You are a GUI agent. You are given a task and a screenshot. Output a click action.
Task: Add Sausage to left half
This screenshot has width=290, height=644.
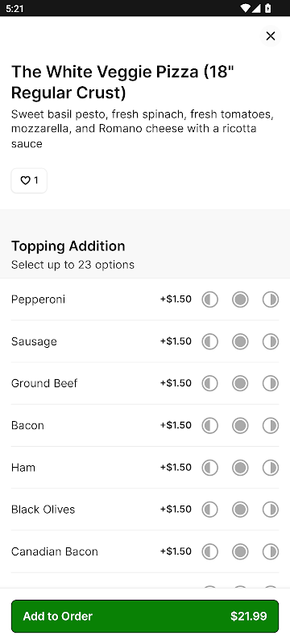pos(209,341)
